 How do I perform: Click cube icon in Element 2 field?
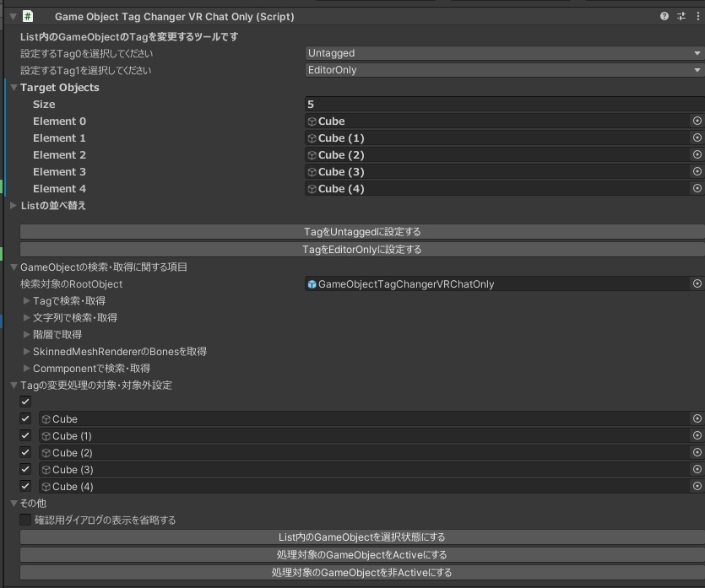tap(312, 155)
